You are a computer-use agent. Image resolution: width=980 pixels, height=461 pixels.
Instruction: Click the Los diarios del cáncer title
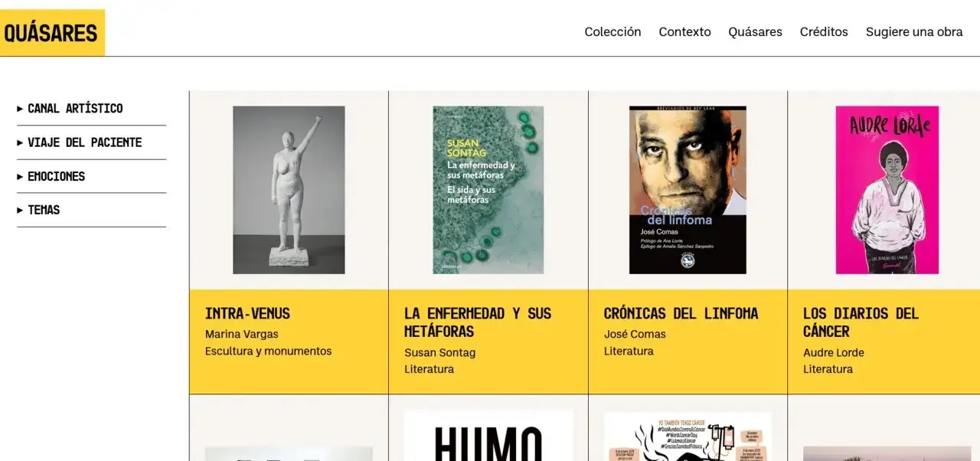[x=861, y=322]
